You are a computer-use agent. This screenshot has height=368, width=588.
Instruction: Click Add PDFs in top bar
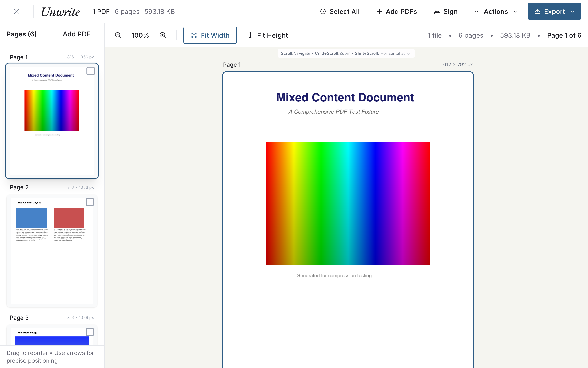click(x=397, y=11)
